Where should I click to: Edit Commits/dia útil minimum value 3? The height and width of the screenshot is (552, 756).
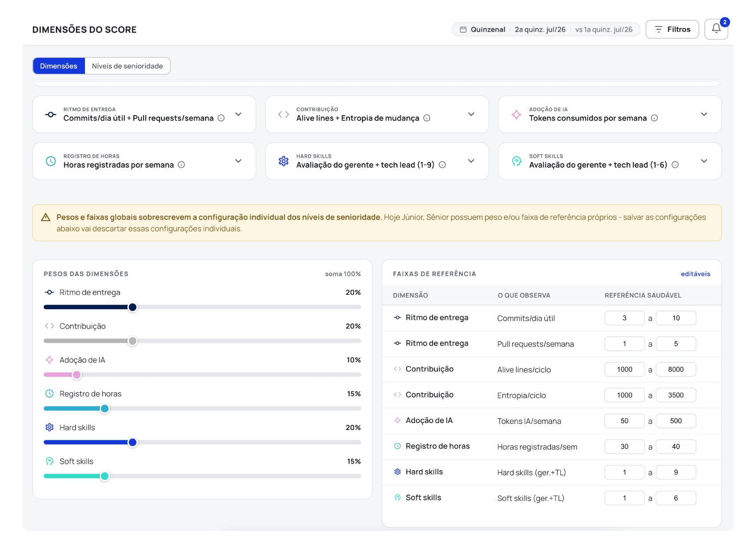[x=624, y=318]
